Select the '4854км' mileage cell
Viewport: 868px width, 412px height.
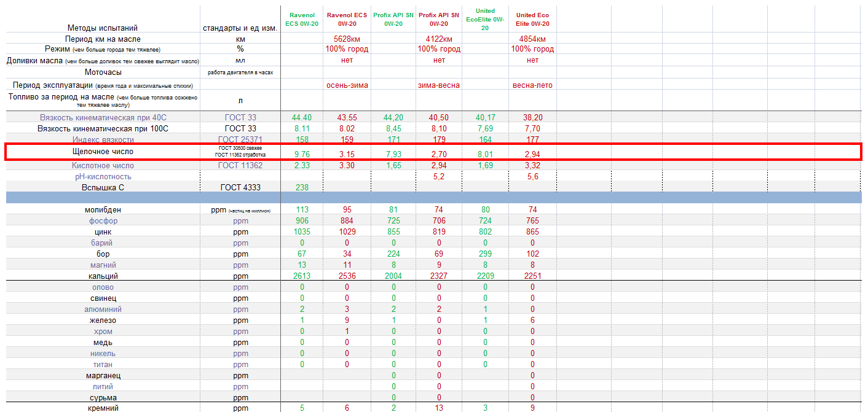coord(533,39)
